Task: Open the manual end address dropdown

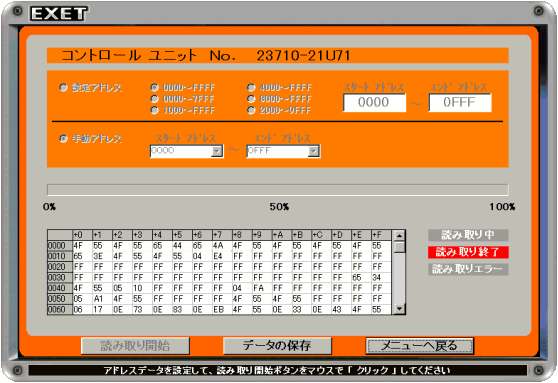Action: [x=313, y=151]
